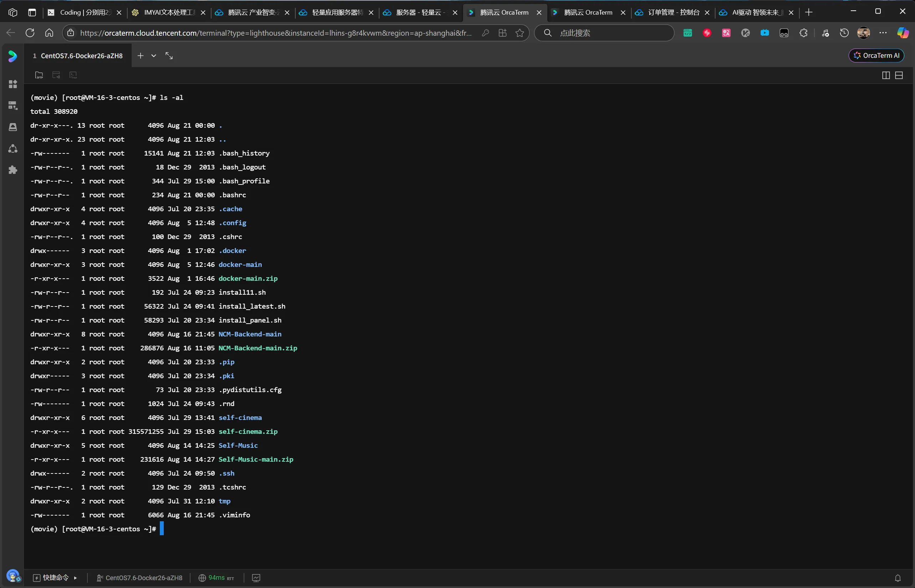Open the music media control icon
Screen dimensions: 915x588
coord(825,33)
